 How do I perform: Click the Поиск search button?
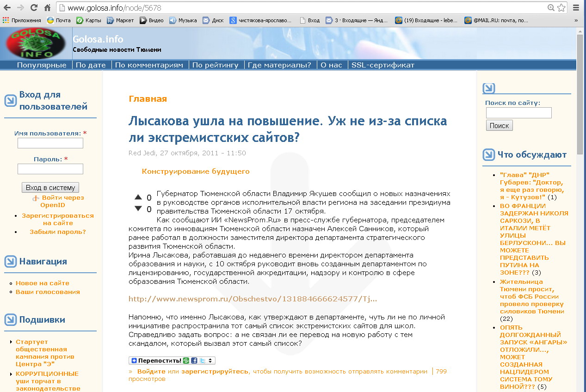(499, 126)
